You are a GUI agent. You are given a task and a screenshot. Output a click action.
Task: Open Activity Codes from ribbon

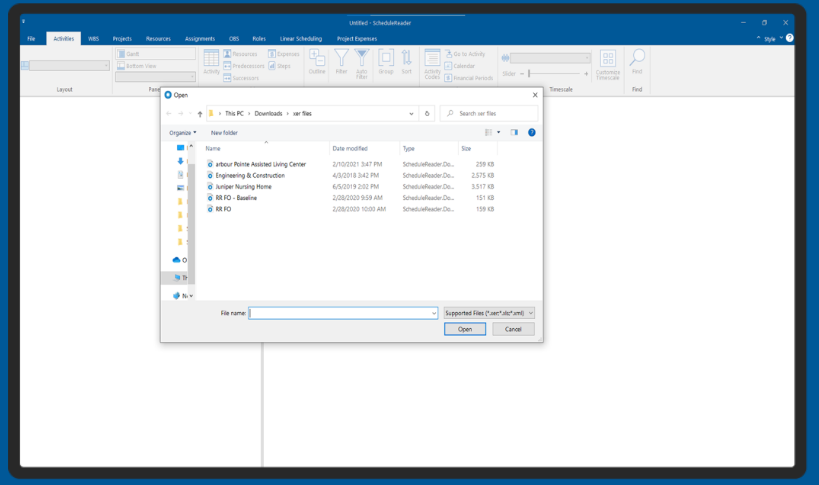tap(432, 64)
